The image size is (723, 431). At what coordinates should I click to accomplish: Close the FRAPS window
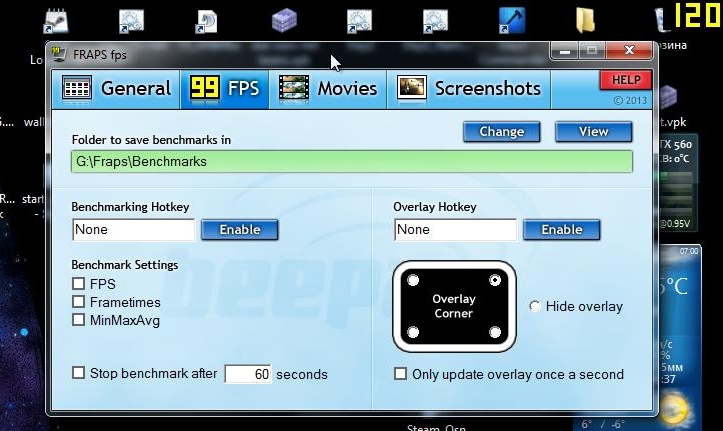(629, 50)
